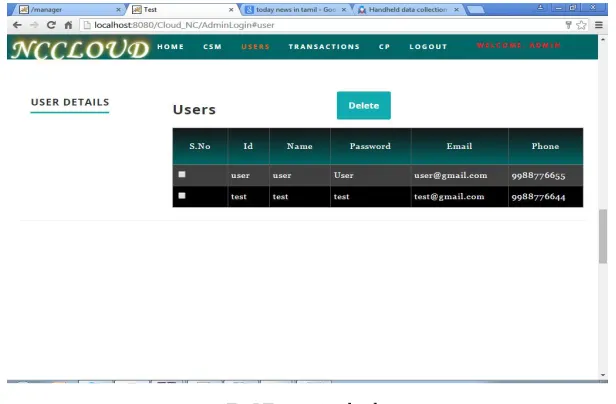616x404 pixels.
Task: Close the Handheld data collection tab
Action: click(x=456, y=9)
